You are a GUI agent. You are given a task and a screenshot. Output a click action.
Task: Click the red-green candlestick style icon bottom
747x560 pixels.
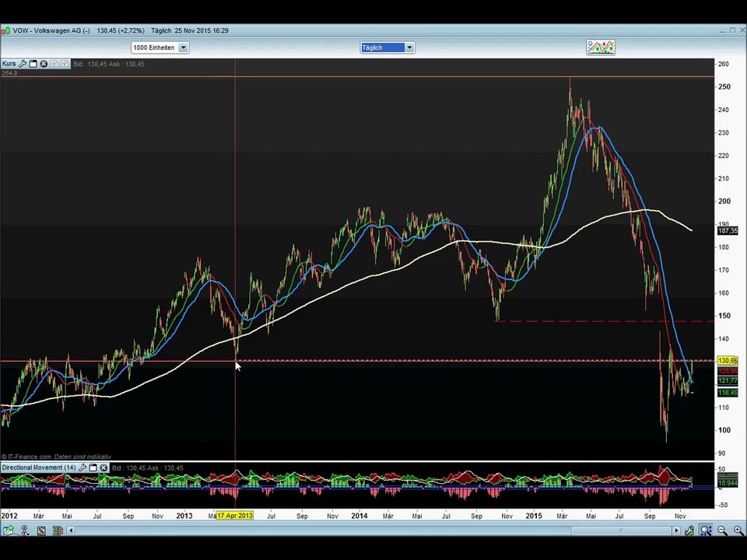(58, 530)
